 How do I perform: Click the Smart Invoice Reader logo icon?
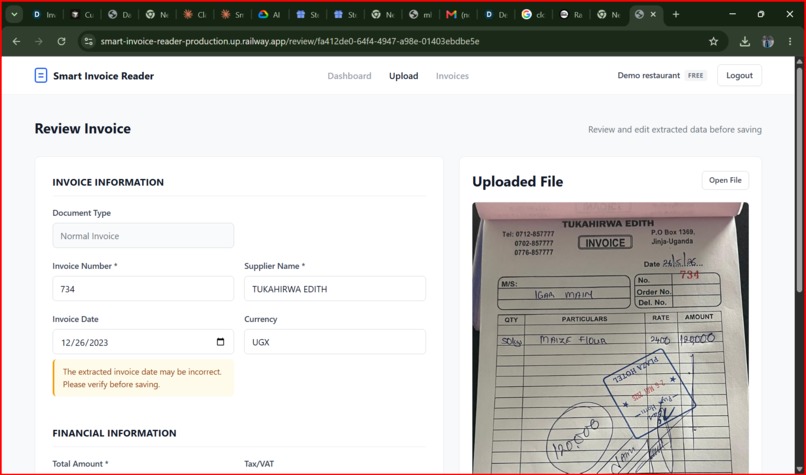[41, 76]
